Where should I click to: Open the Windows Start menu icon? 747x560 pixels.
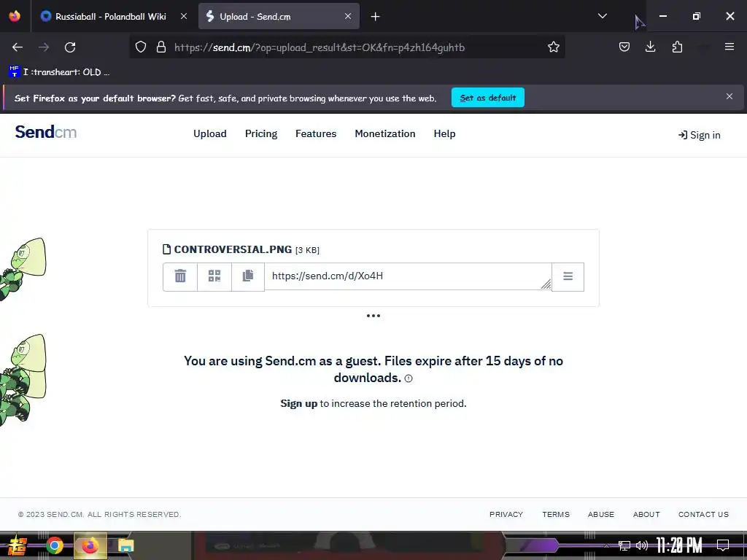pyautogui.click(x=18, y=545)
